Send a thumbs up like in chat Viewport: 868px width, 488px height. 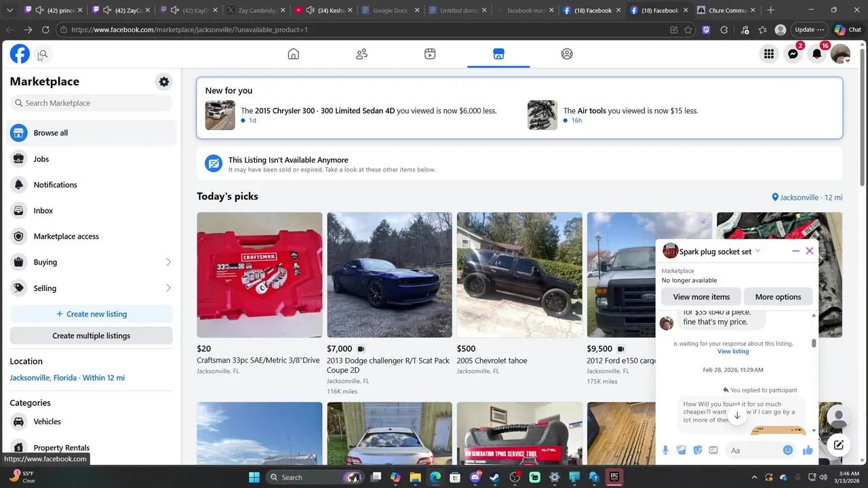pos(808,450)
